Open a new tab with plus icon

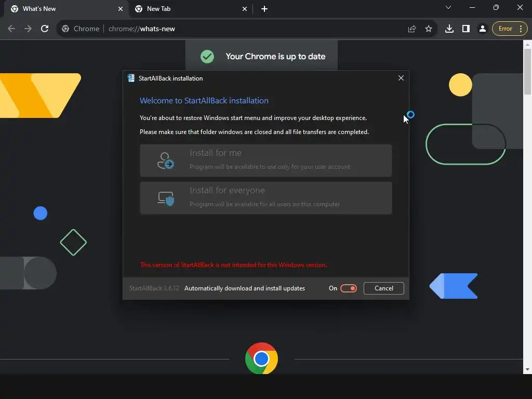264,9
